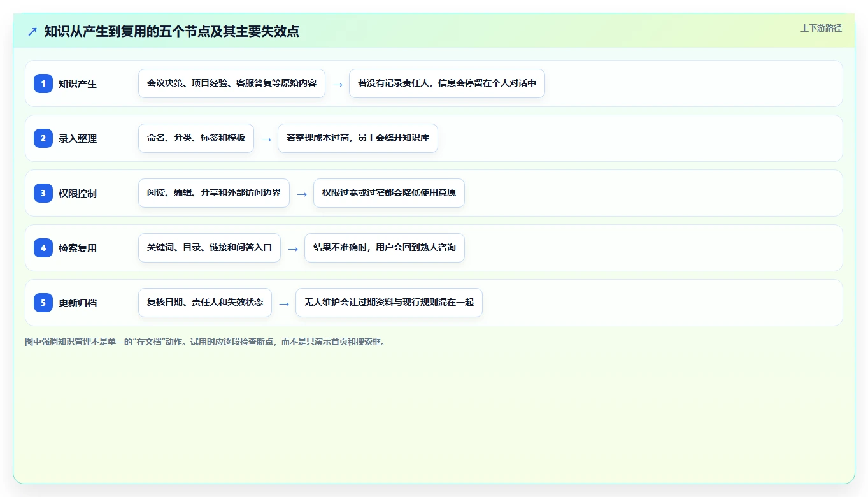The height and width of the screenshot is (497, 868).
Task: Pick the 复核日期、责任人和失效状态 box
Action: (x=205, y=303)
